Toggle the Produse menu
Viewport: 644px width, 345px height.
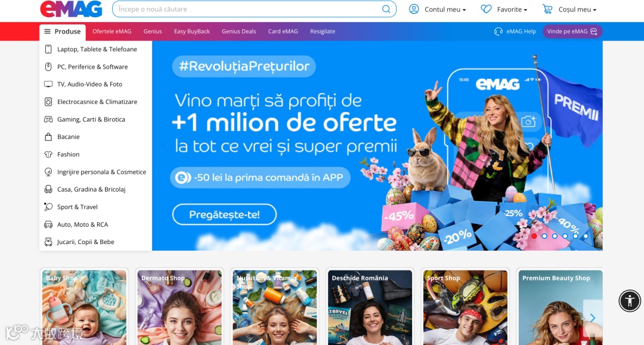click(63, 32)
